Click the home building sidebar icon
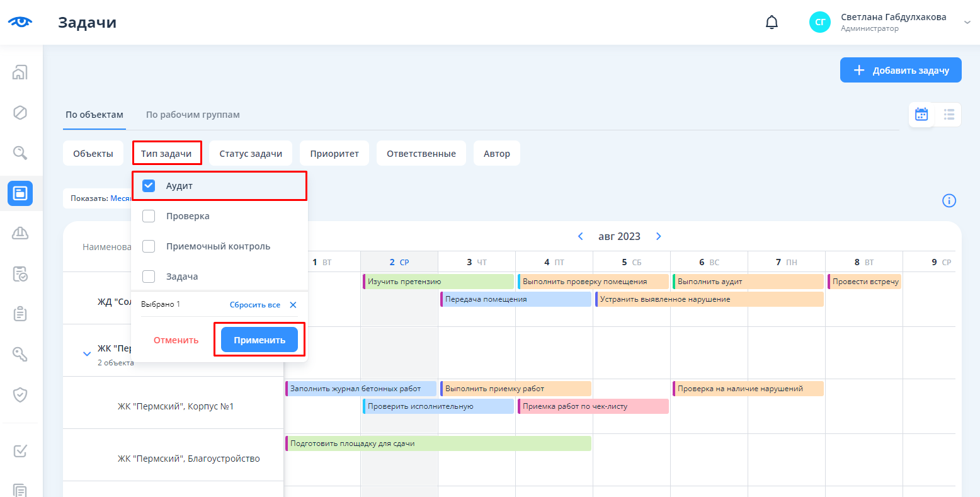 20,72
